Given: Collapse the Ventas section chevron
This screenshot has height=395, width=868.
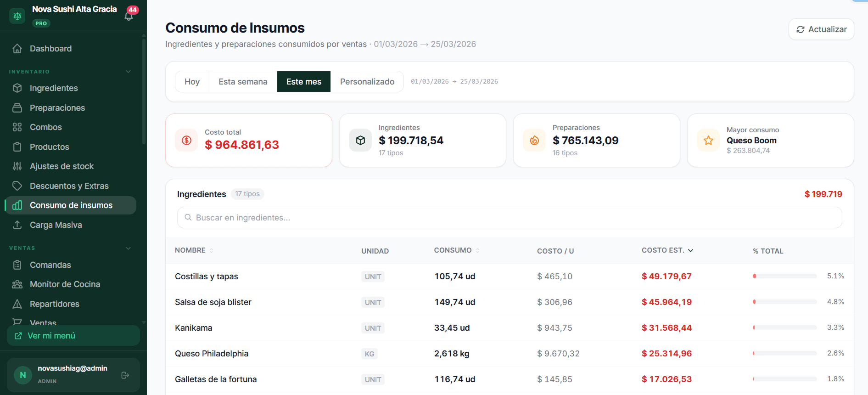Looking at the screenshot, I should click(129, 248).
